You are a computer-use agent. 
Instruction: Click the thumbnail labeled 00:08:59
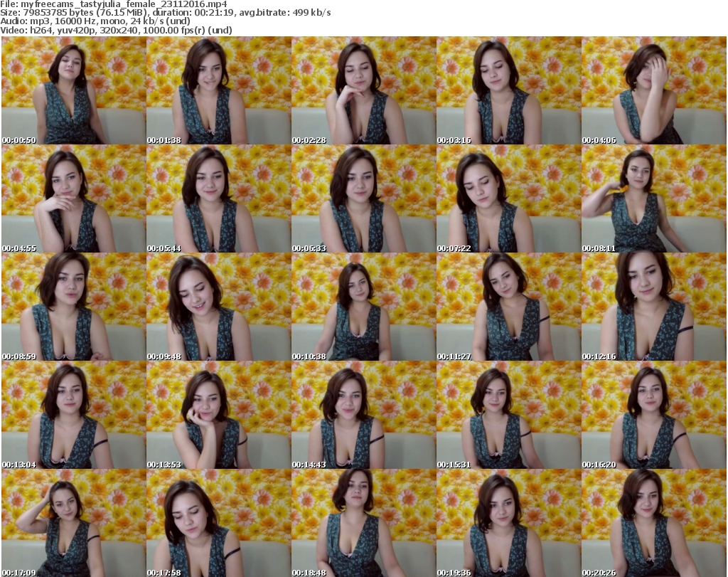[74, 307]
